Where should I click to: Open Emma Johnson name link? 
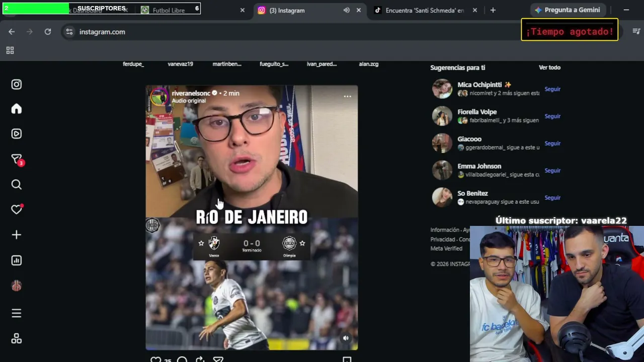coord(479,166)
